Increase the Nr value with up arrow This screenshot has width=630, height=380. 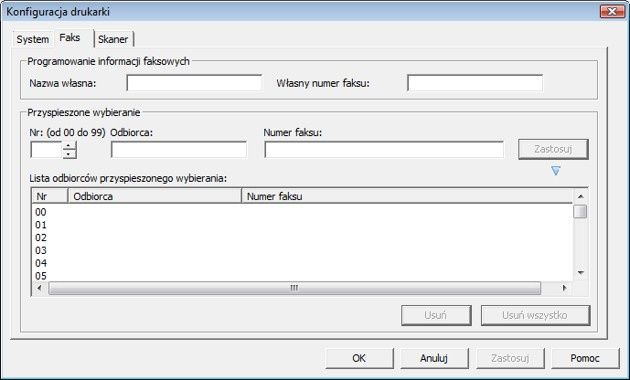pyautogui.click(x=70, y=146)
